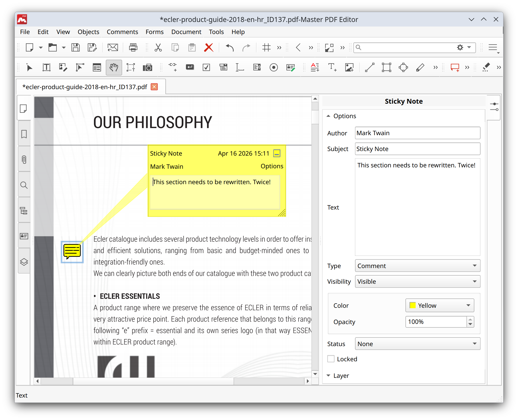Minimize the yellow sticky note popup
The width and height of the screenshot is (518, 420).
(x=276, y=153)
